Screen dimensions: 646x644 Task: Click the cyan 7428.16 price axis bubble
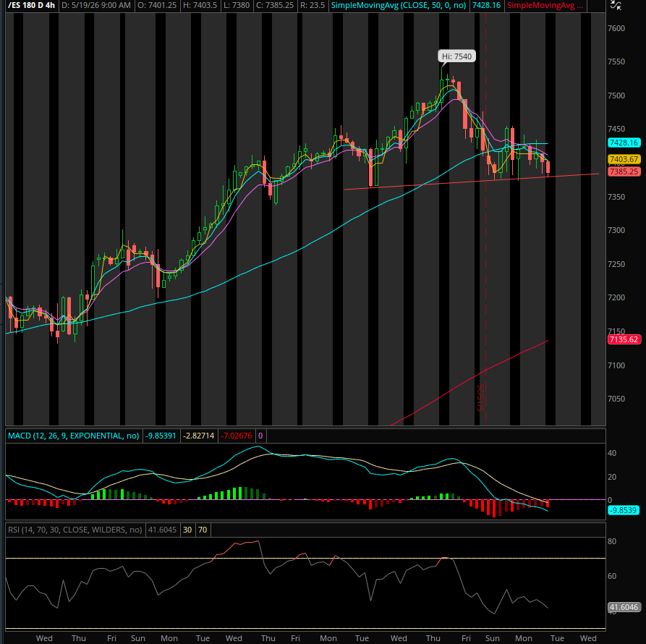(x=624, y=143)
